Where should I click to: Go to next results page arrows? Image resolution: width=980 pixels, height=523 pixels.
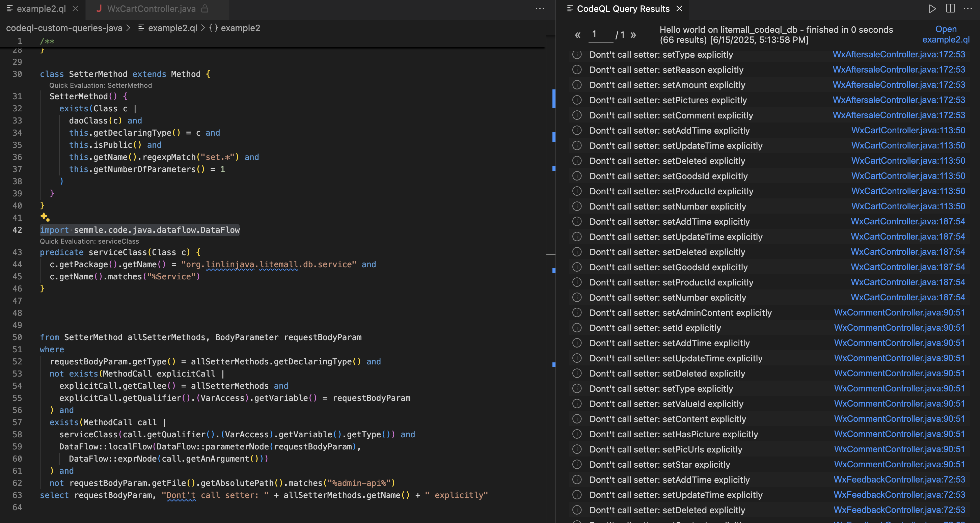(633, 35)
